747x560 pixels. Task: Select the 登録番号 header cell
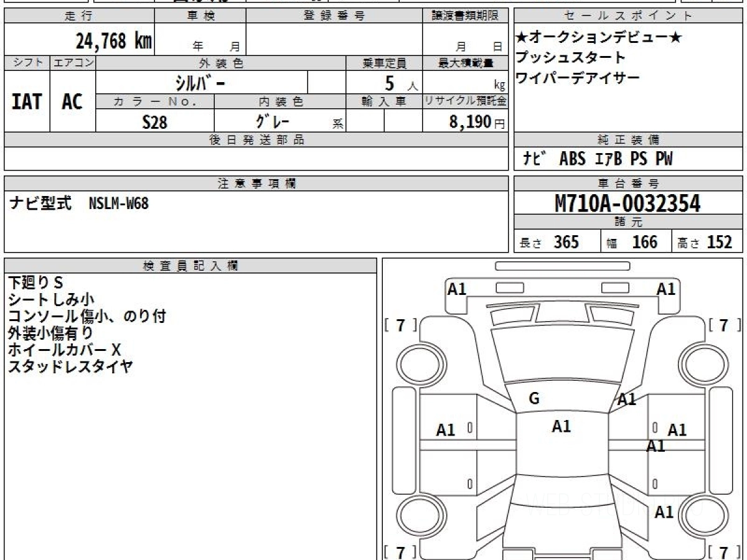334,16
